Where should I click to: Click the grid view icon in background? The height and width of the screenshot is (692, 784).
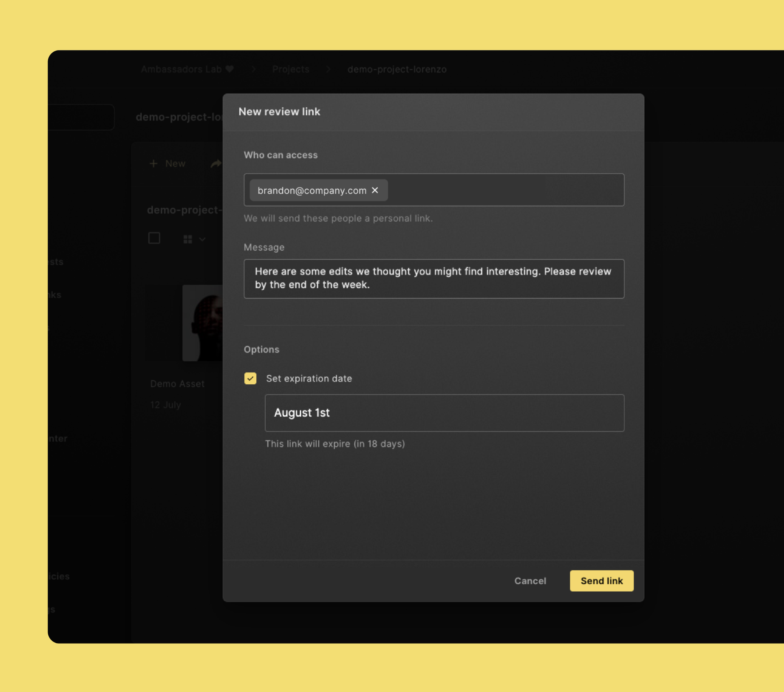188,239
